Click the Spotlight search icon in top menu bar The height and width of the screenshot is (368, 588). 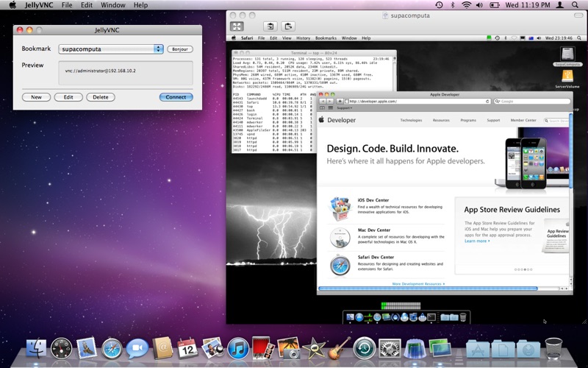[575, 5]
